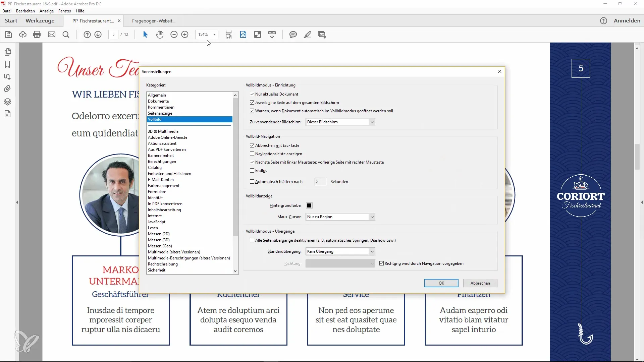Click the fit width scrolling icon
This screenshot has width=644, height=362.
228,35
